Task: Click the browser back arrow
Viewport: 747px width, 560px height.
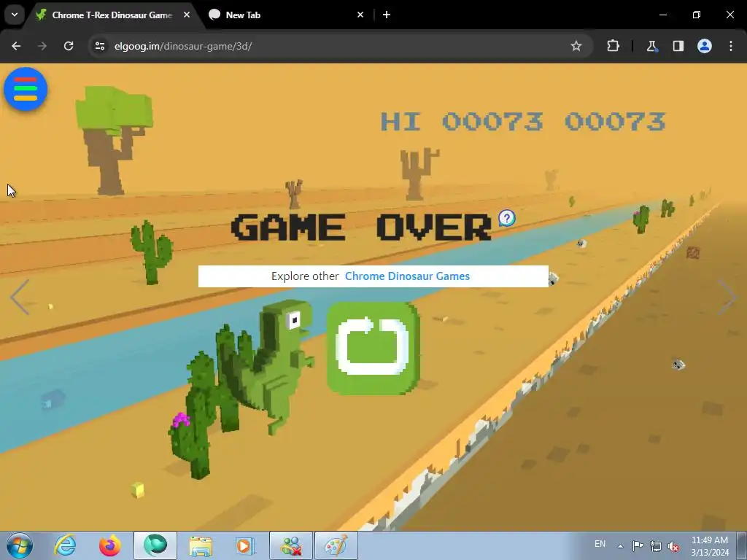Action: 16,46
